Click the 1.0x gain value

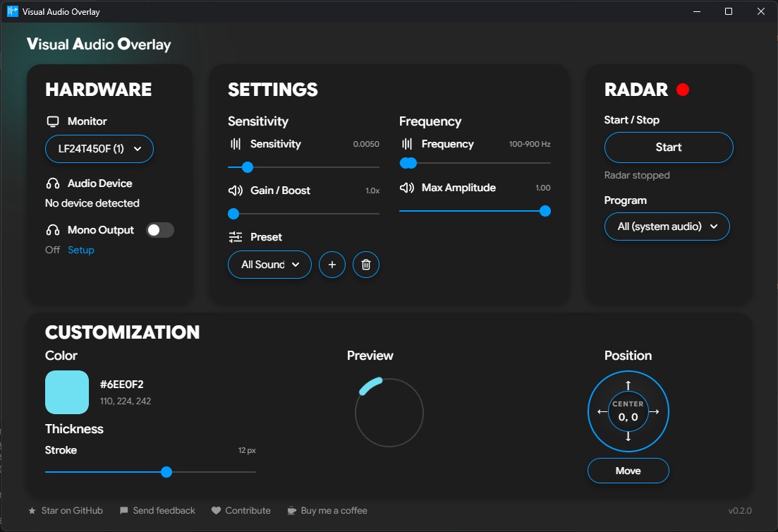[372, 191]
